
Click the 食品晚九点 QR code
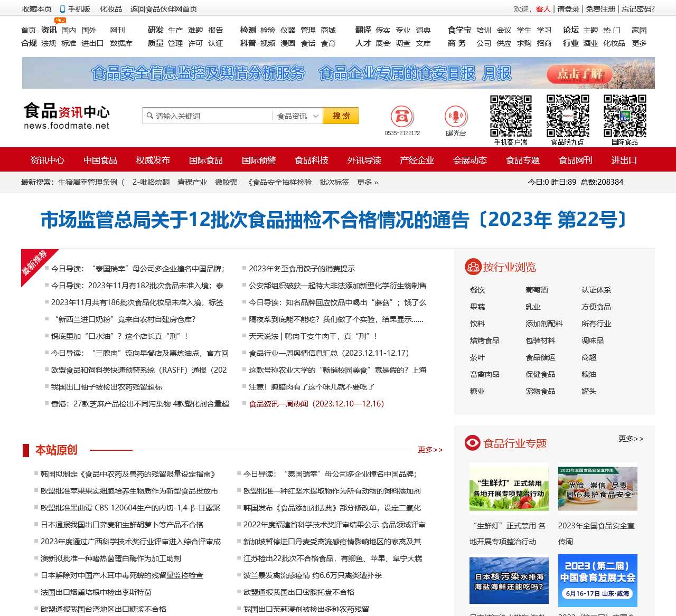click(568, 116)
